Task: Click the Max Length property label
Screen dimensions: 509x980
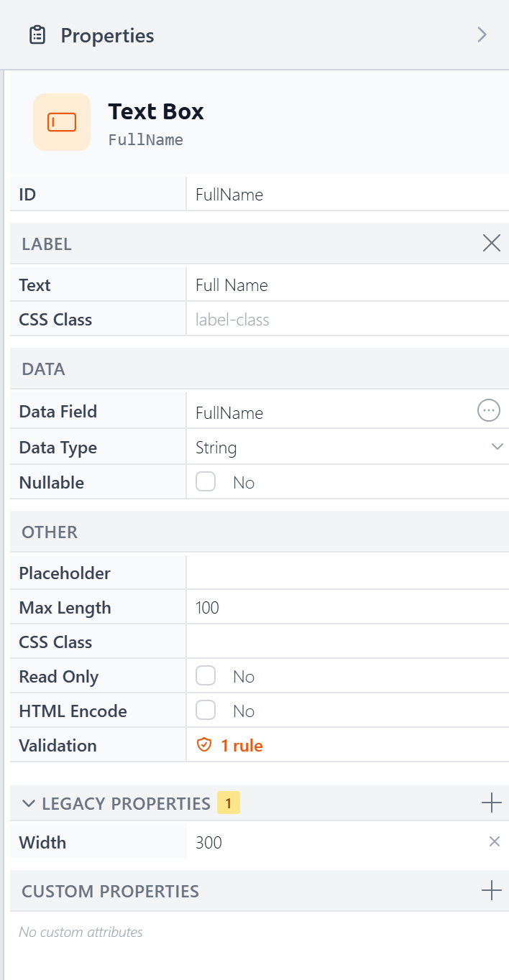Action: (x=65, y=608)
